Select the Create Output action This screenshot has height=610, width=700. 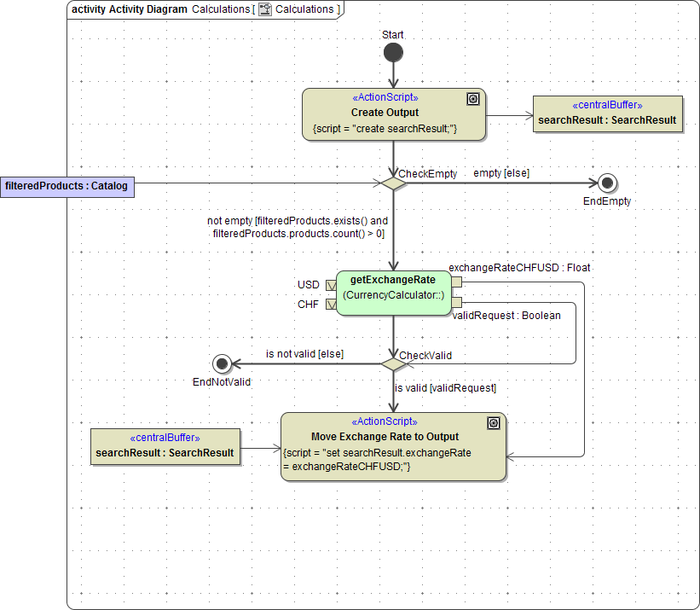pos(393,114)
